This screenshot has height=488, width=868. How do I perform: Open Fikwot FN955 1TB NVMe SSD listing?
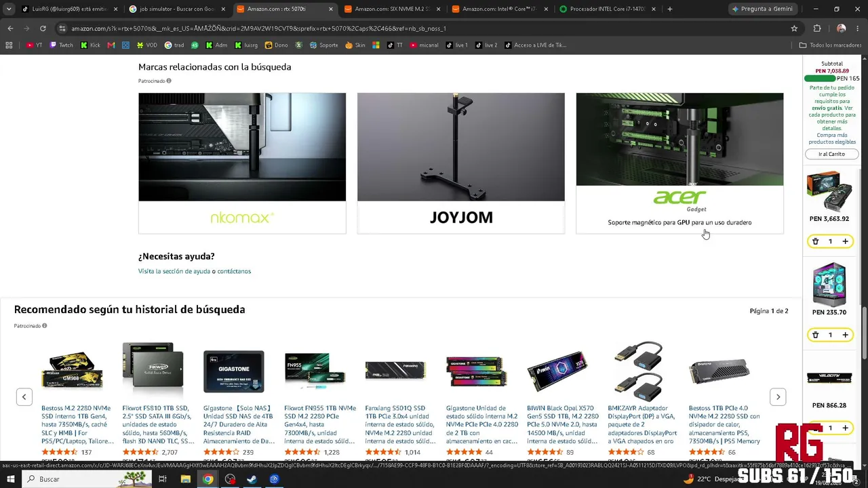[320, 424]
